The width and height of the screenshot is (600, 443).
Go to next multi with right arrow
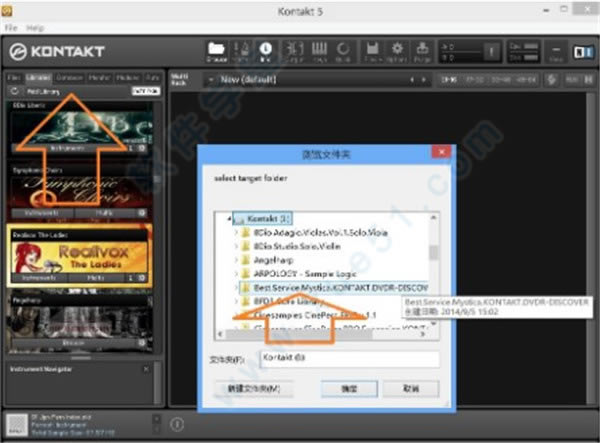click(424, 80)
